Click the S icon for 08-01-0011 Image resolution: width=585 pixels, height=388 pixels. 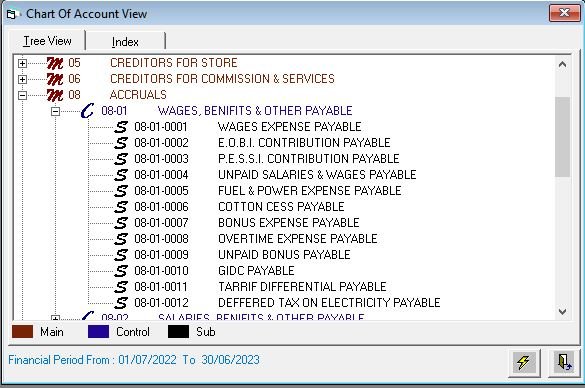[x=121, y=287]
